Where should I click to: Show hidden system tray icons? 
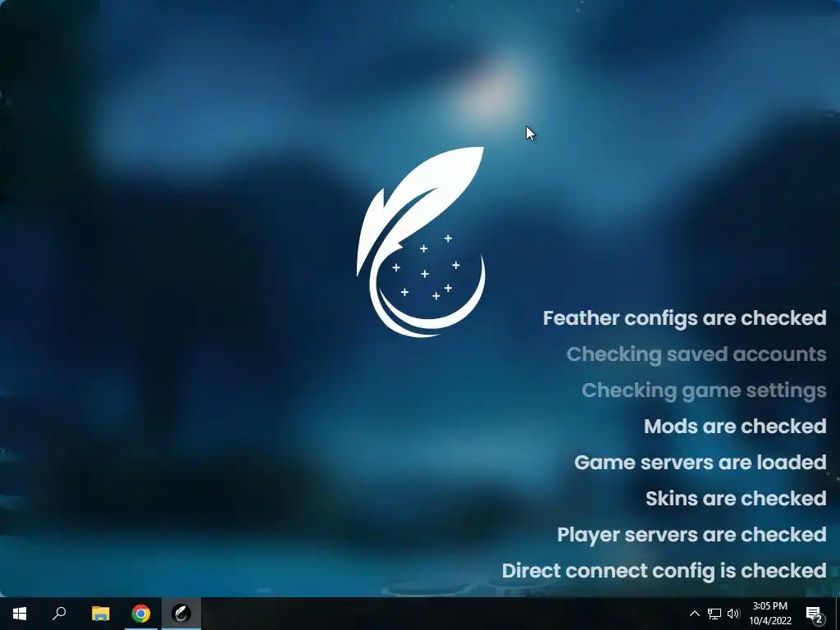[x=694, y=614]
